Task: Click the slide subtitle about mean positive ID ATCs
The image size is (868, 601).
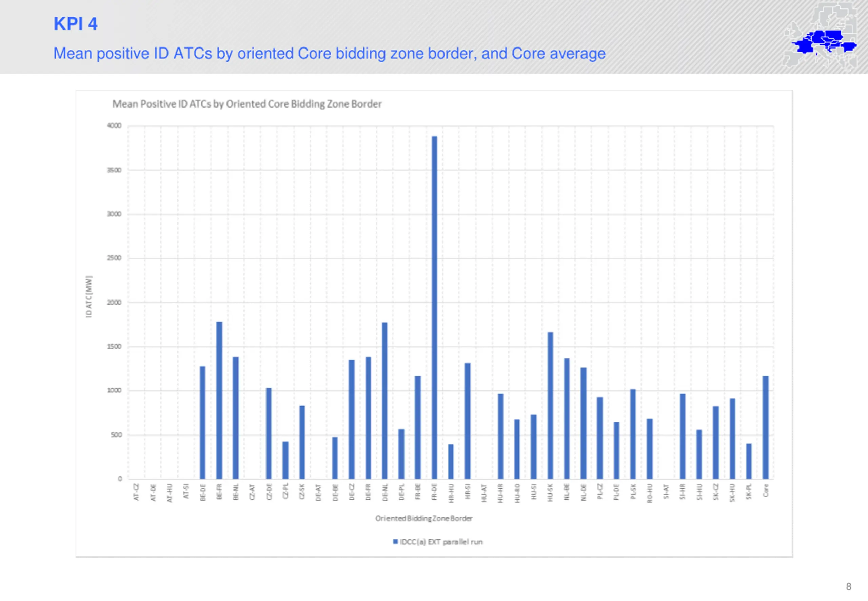Action: [329, 54]
